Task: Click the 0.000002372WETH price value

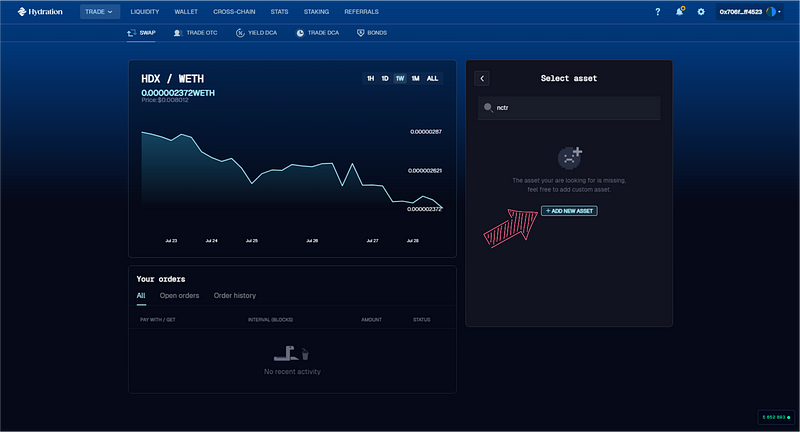Action: coord(178,93)
